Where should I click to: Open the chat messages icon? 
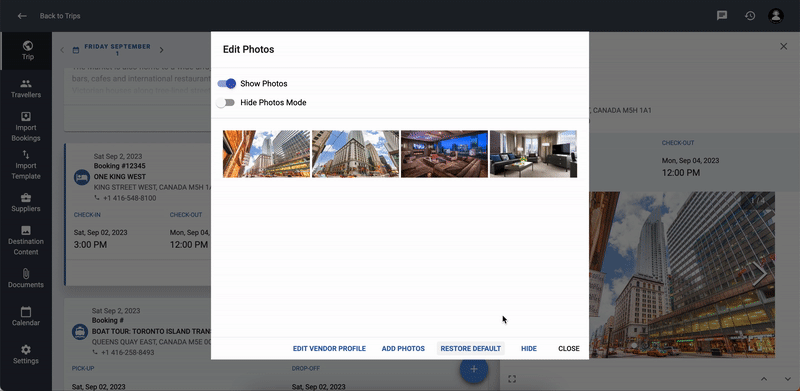tap(722, 16)
